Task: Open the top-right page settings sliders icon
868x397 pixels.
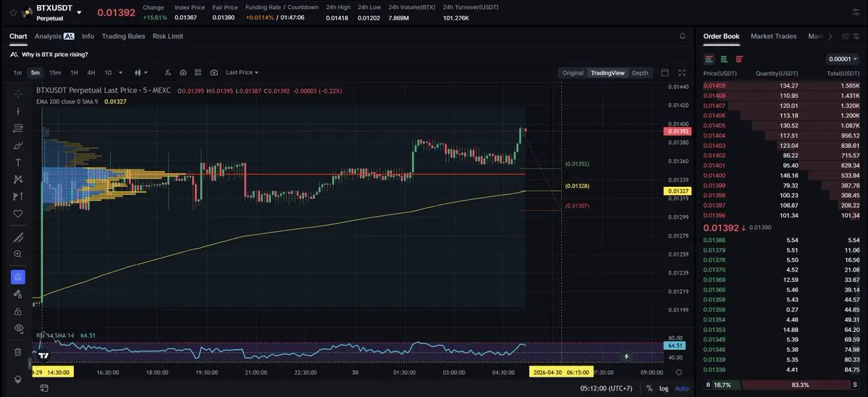Action: click(x=856, y=12)
